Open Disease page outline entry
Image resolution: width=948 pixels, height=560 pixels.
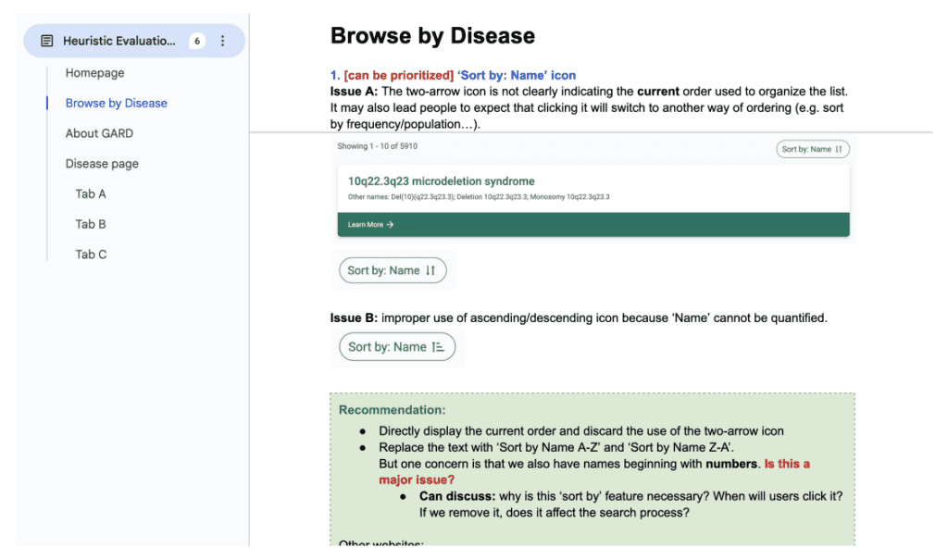[102, 164]
